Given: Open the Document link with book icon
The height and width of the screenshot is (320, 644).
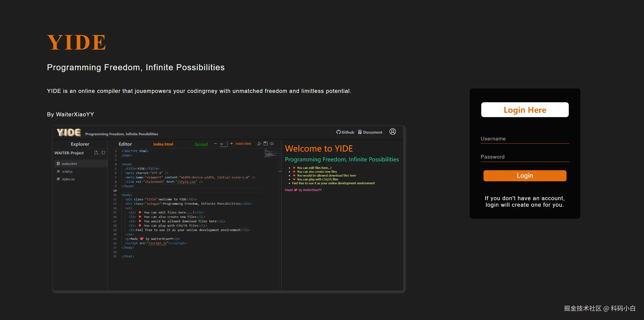Looking at the screenshot, I should tap(370, 132).
